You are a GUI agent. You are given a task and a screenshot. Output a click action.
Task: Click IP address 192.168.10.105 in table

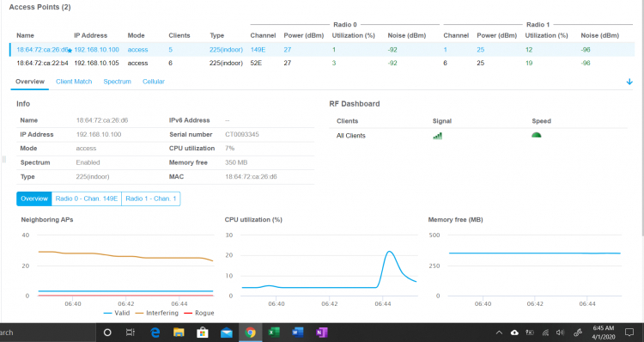click(96, 63)
